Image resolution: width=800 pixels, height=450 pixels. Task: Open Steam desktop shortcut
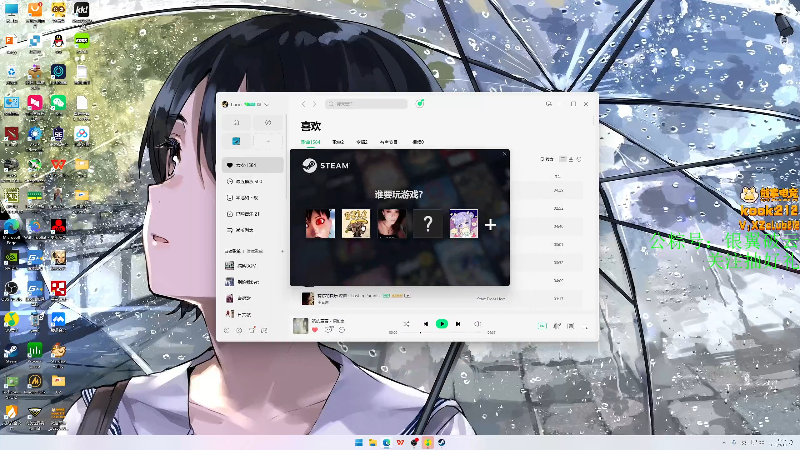pos(11,353)
